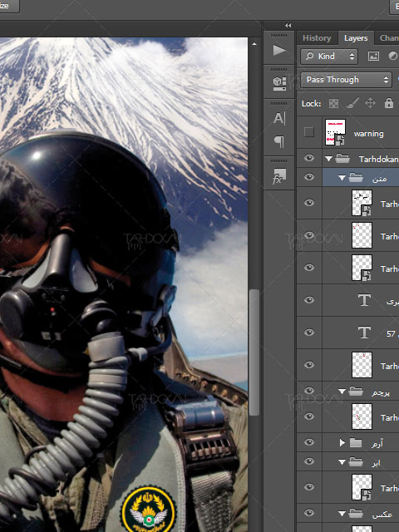
Task: Lock image pixels brush icon
Action: (352, 103)
